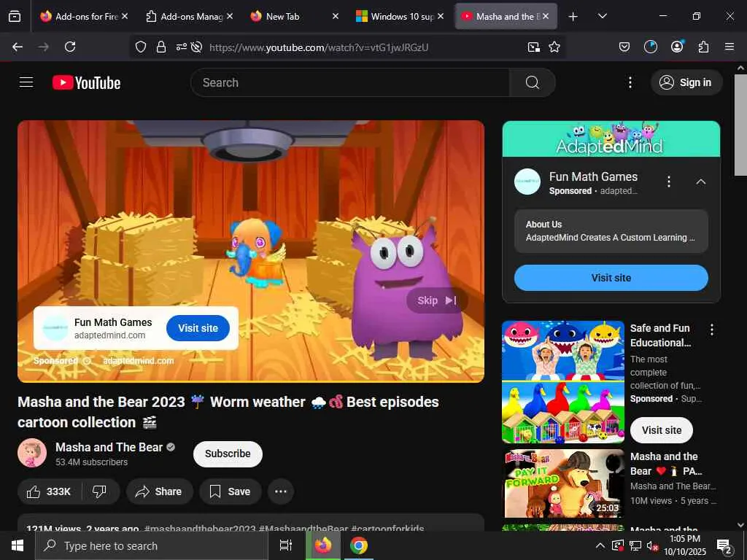The width and height of the screenshot is (747, 560).
Task: Open Task View on taskbar
Action: 285,545
